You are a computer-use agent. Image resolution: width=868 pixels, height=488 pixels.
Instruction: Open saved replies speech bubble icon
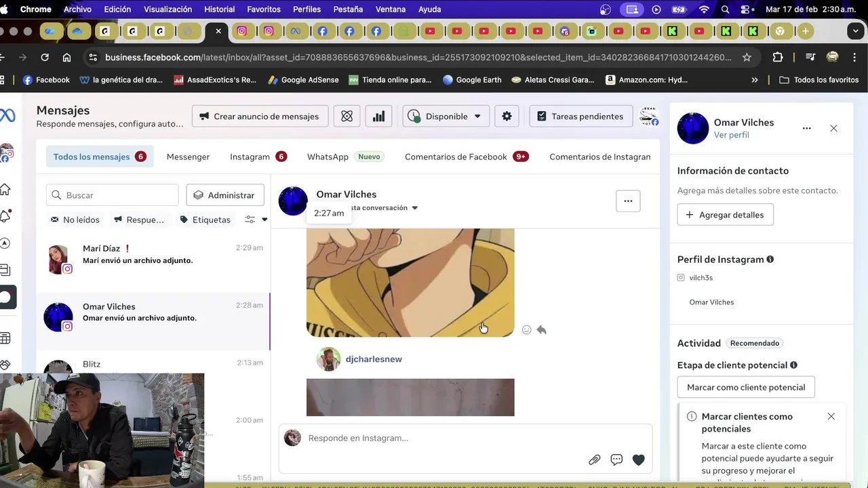[616, 460]
